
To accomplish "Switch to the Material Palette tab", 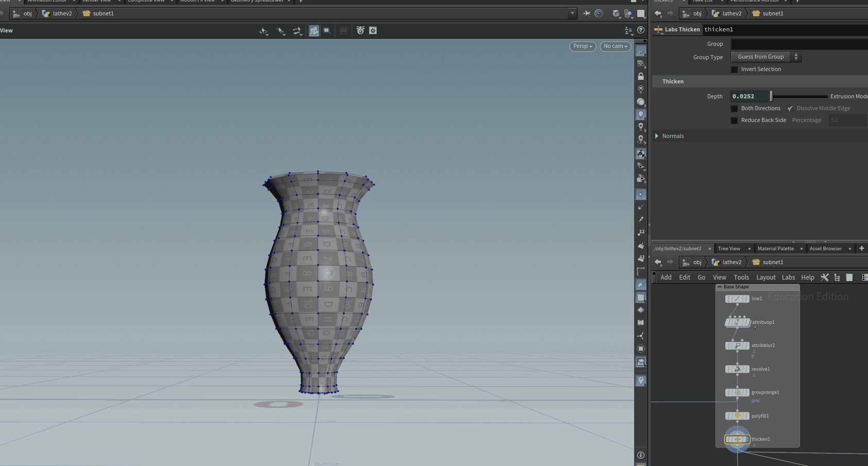I will tap(776, 249).
